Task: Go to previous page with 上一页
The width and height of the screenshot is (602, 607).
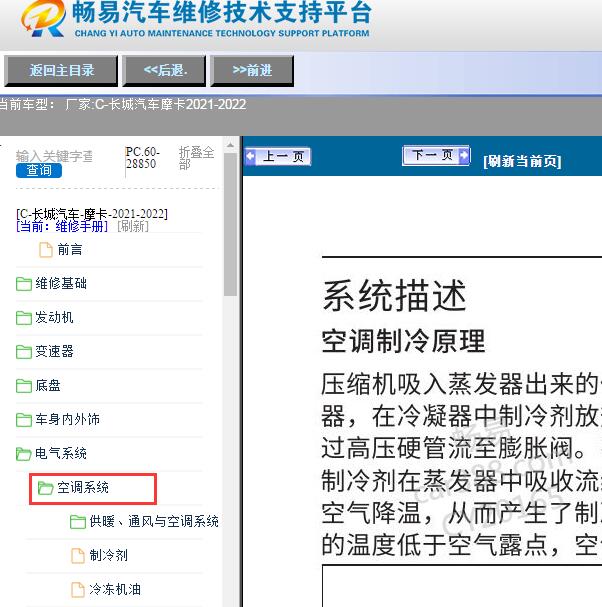Action: pos(278,157)
